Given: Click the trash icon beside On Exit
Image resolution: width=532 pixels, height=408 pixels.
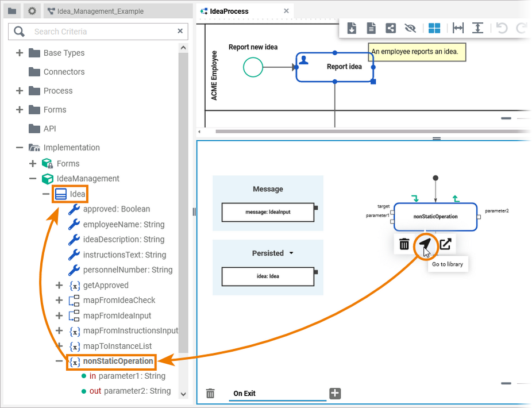Looking at the screenshot, I should [210, 393].
